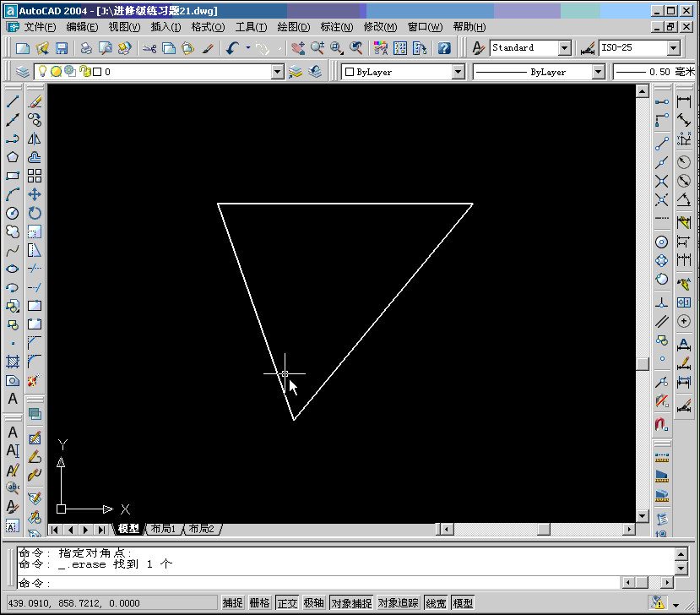This screenshot has width=700, height=615.
Task: Select the Hatch tool
Action: tap(13, 362)
